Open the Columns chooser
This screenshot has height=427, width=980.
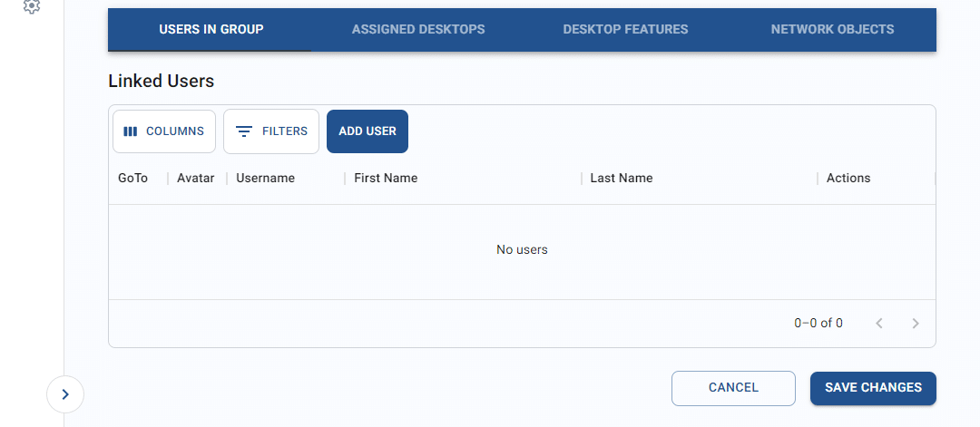[x=164, y=131]
